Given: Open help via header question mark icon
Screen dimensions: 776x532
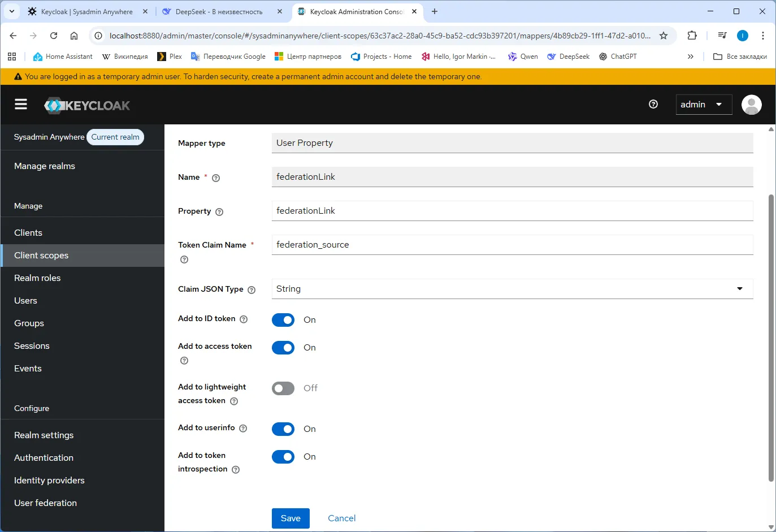Looking at the screenshot, I should click(653, 104).
